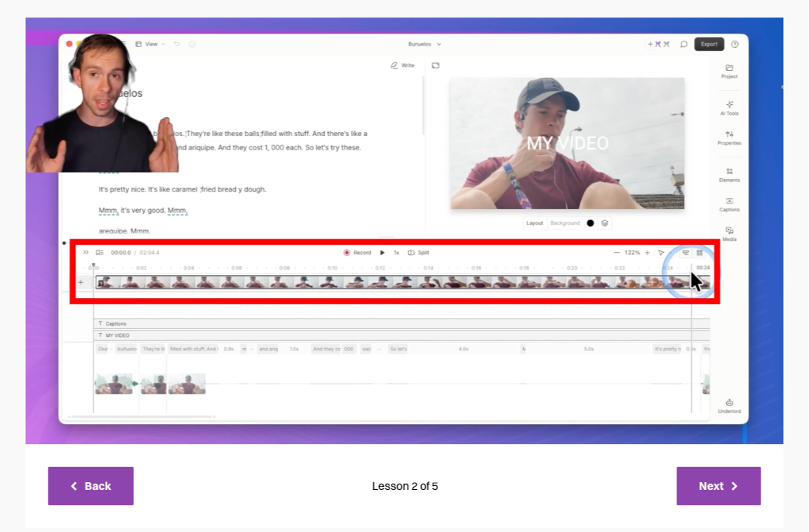The height and width of the screenshot is (532, 809).
Task: Select the Layout tab under preview
Action: click(x=535, y=223)
